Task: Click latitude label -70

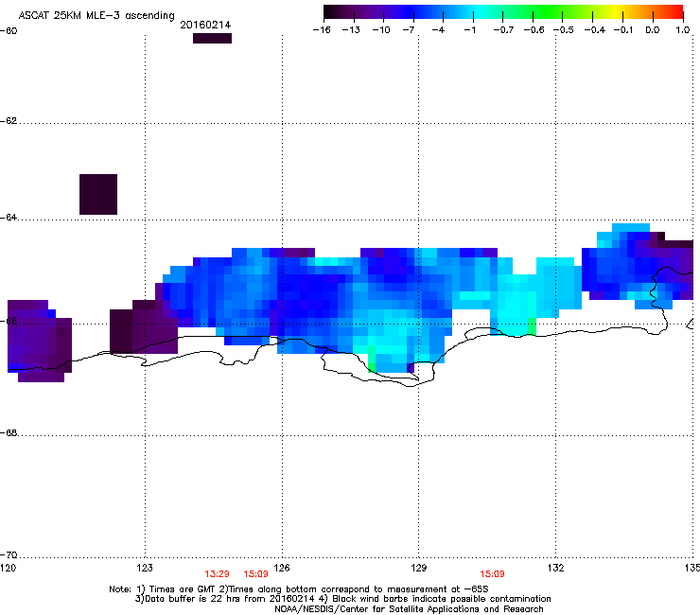Action: 9,555
